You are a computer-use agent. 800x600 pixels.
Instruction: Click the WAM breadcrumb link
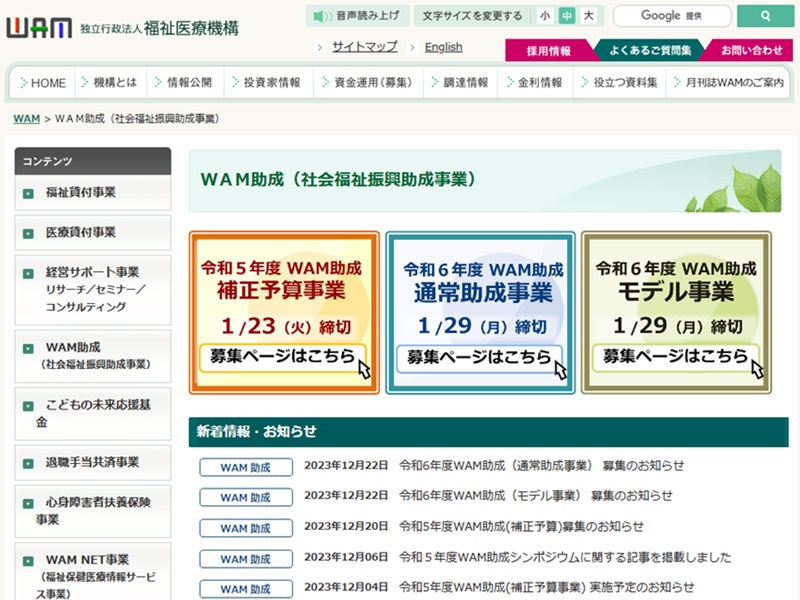tap(27, 119)
